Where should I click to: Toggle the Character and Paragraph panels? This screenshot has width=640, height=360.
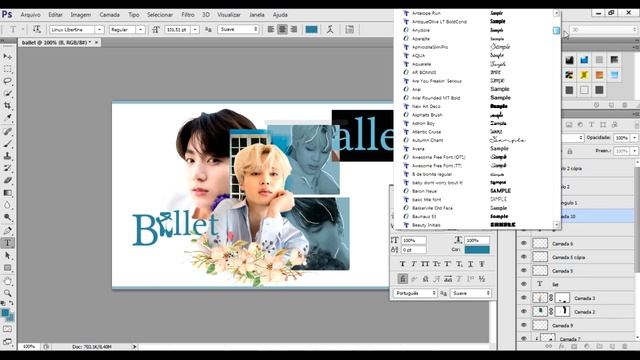click(x=349, y=29)
